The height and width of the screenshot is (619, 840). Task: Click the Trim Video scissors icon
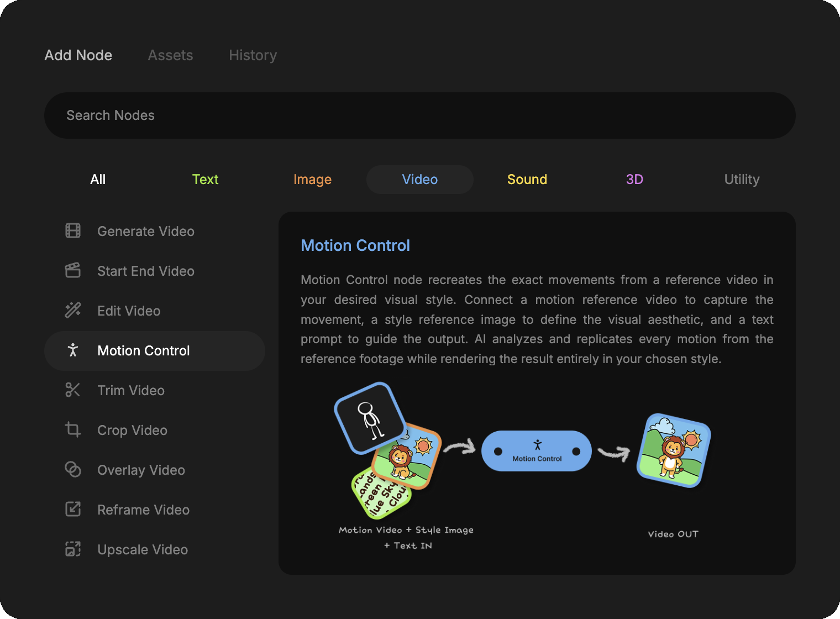click(x=73, y=390)
